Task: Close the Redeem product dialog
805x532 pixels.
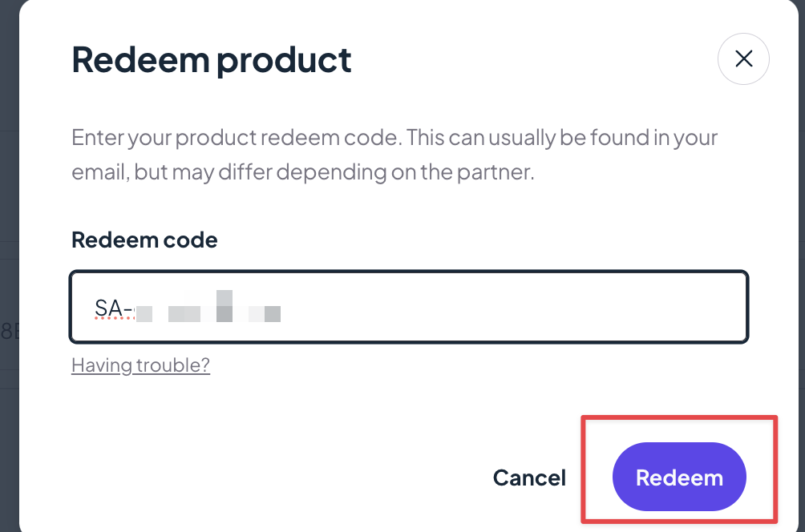Action: click(743, 59)
